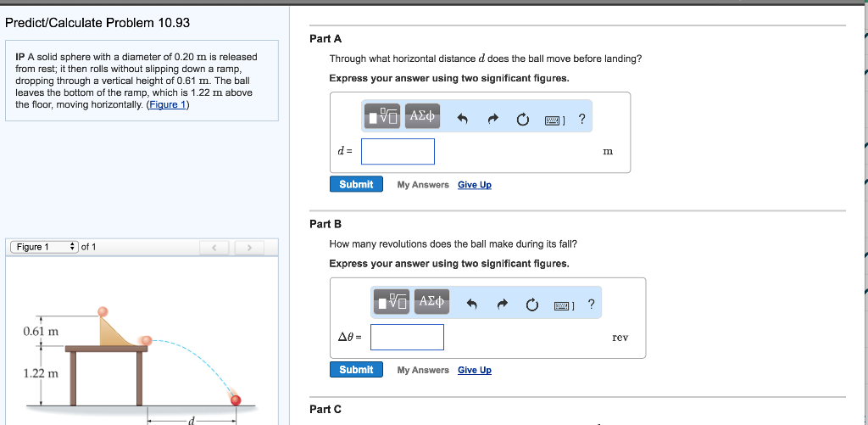Open the Figure 1 selector dropdown

(44, 247)
